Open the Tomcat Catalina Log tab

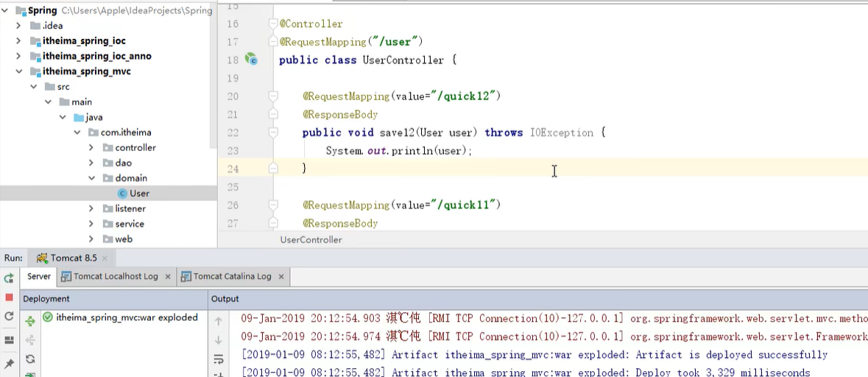point(232,276)
